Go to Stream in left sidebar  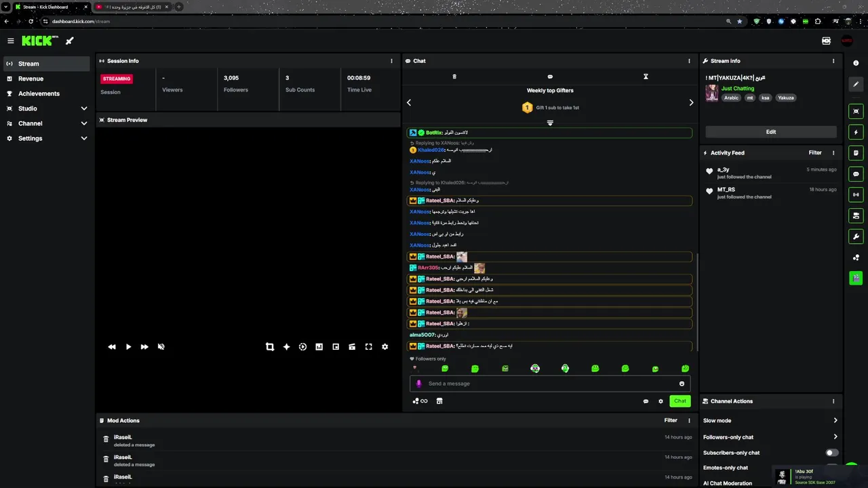47,64
